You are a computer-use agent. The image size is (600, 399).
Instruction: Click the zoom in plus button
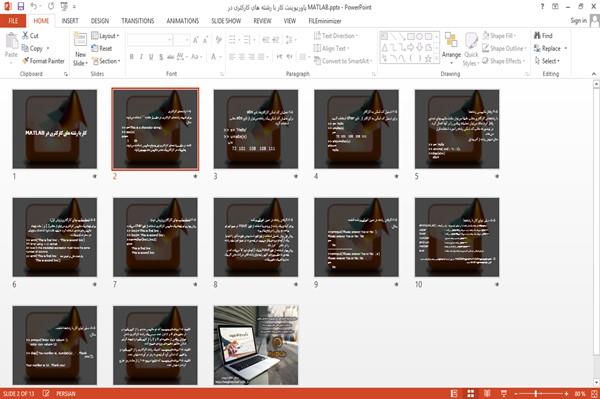pyautogui.click(x=566, y=394)
